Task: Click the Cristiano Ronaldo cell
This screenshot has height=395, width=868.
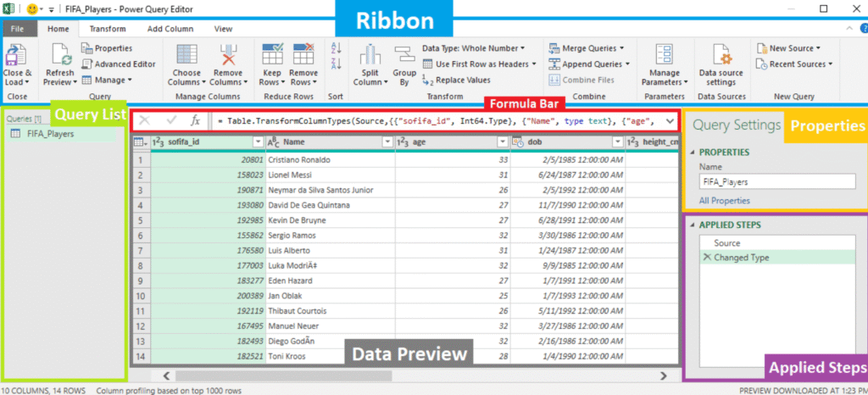Action: click(330, 160)
